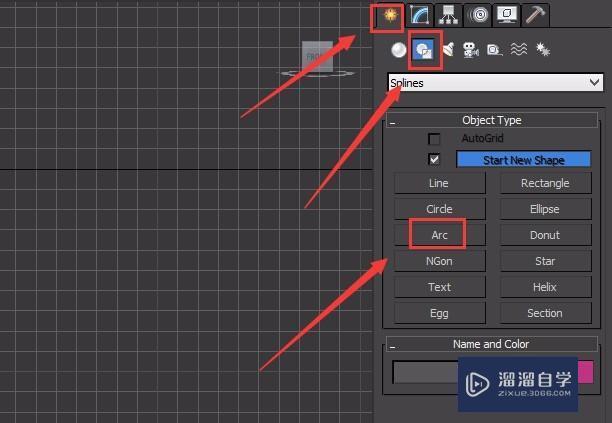
Task: Collapse the Name and Color rollout
Action: click(x=492, y=344)
